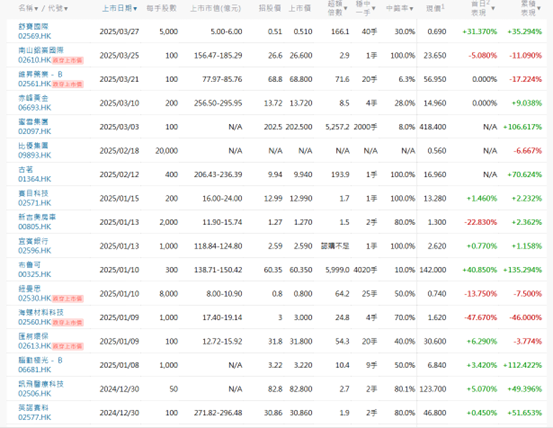Sort by 累積表現 column arrow
Image resolution: width=553 pixels, height=428 pixels.
tap(539, 8)
